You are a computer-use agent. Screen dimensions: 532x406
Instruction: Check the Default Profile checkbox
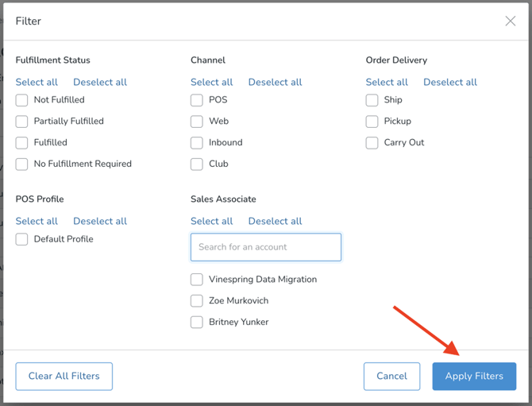click(x=22, y=239)
